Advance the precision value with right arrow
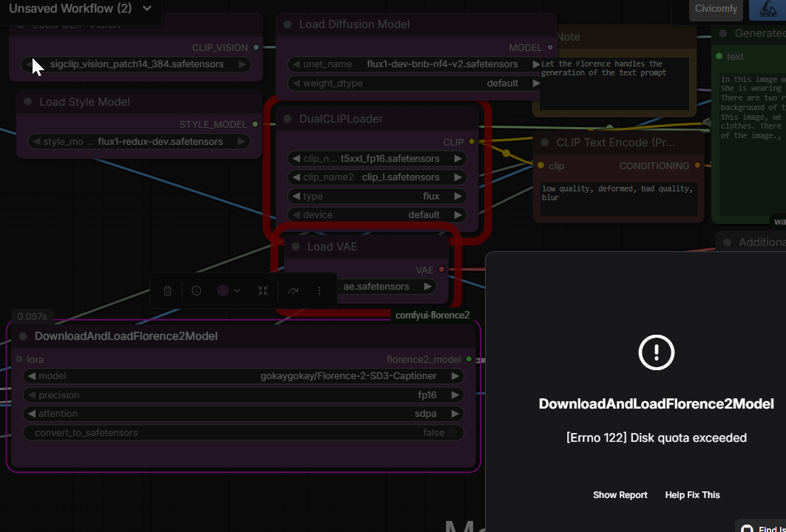 pos(455,395)
